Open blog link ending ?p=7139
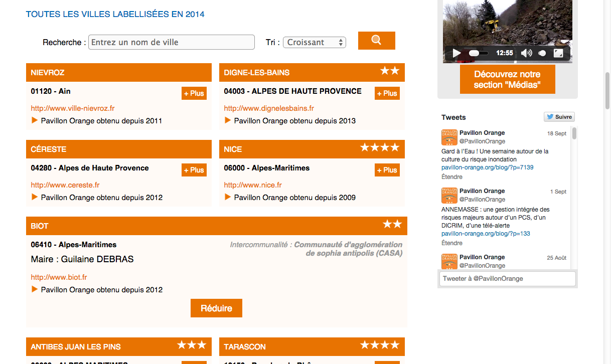 click(x=488, y=167)
